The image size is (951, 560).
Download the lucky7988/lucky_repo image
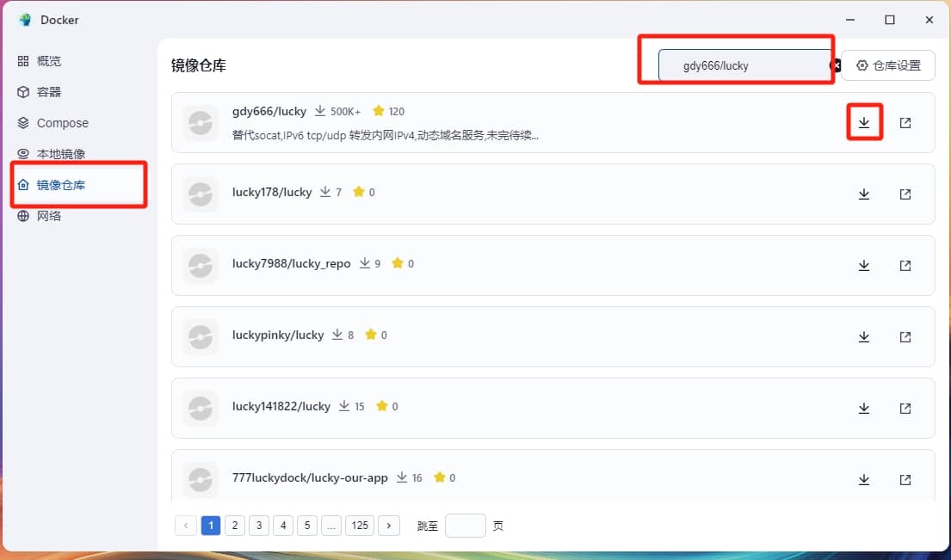864,266
